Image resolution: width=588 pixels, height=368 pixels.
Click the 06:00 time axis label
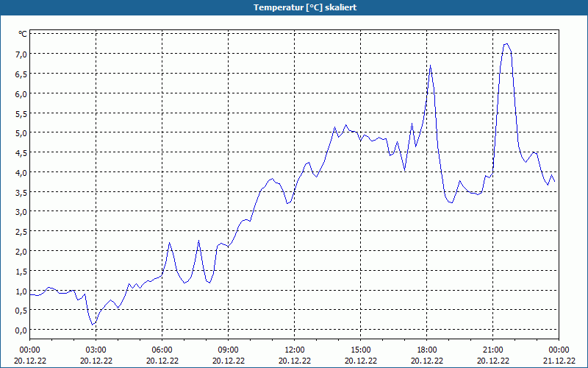[x=162, y=350]
